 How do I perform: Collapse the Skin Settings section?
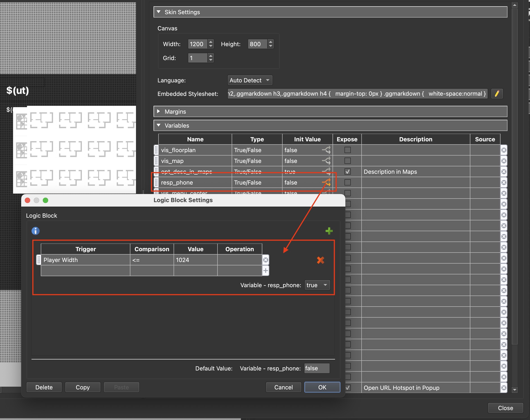pos(159,12)
